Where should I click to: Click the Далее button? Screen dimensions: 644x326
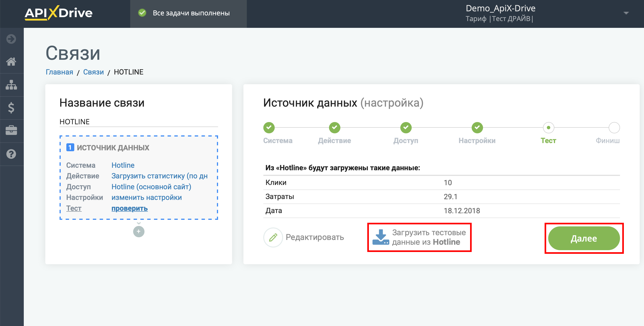coord(584,238)
